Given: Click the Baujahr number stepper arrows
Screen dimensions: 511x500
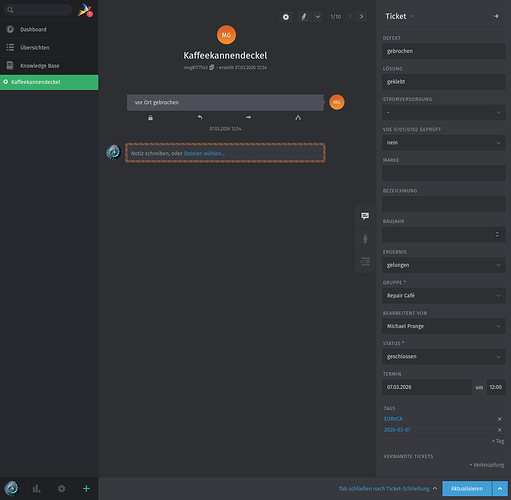Looking at the screenshot, I should (x=497, y=234).
